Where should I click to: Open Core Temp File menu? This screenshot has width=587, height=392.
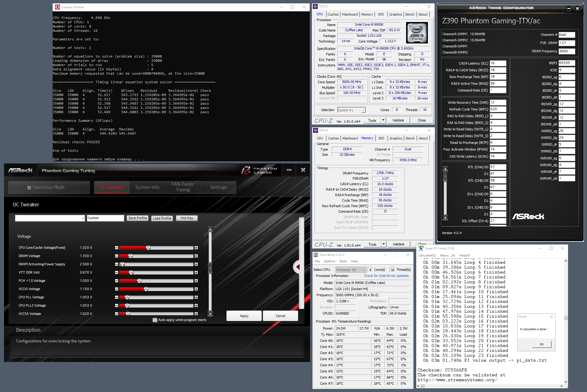point(317,261)
